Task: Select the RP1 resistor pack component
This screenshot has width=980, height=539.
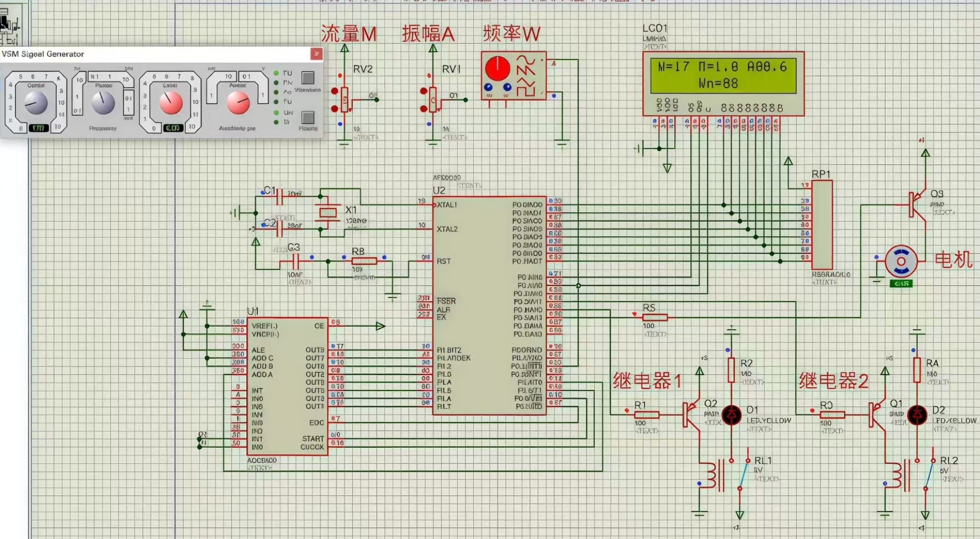Action: [822, 225]
